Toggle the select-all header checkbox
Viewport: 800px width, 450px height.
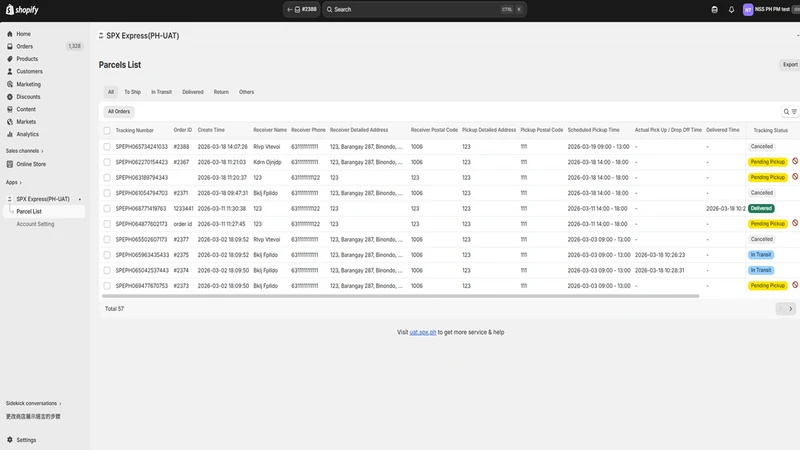click(x=107, y=131)
